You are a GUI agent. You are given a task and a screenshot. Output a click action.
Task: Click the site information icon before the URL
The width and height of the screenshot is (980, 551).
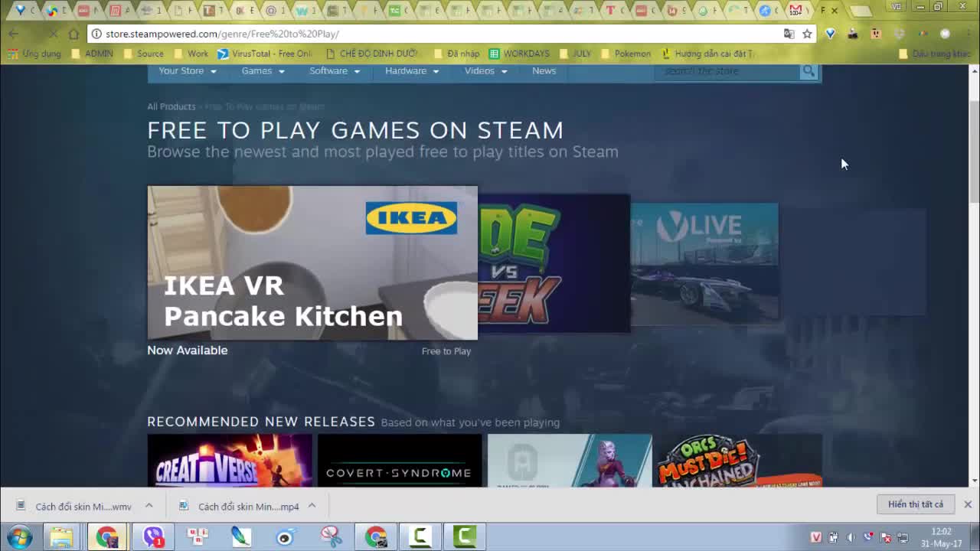point(96,34)
